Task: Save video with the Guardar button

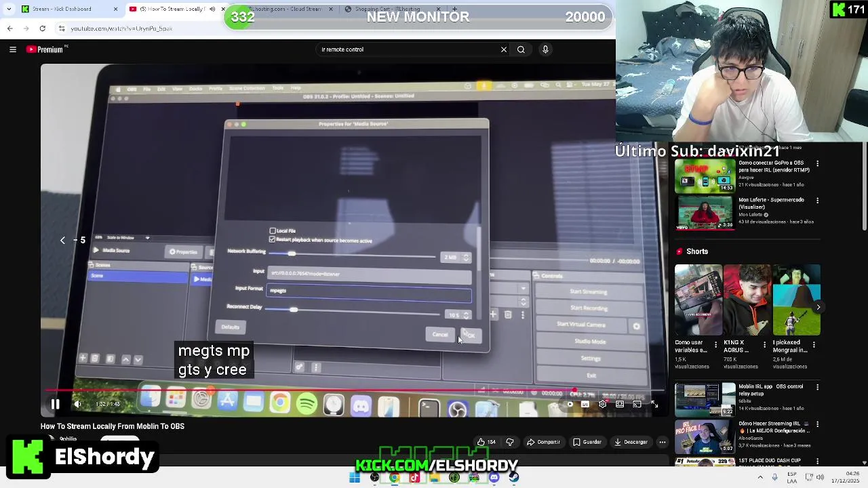Action: point(587,442)
